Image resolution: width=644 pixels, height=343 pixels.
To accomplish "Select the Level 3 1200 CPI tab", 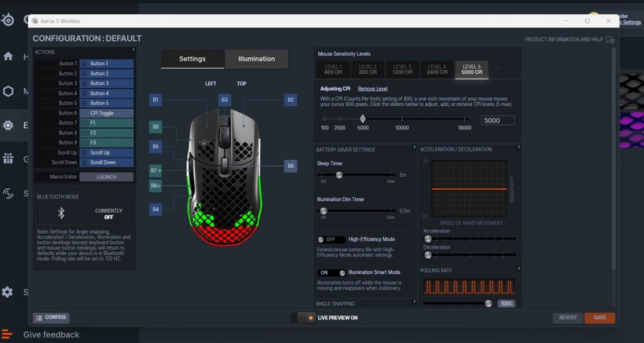I will tap(402, 69).
